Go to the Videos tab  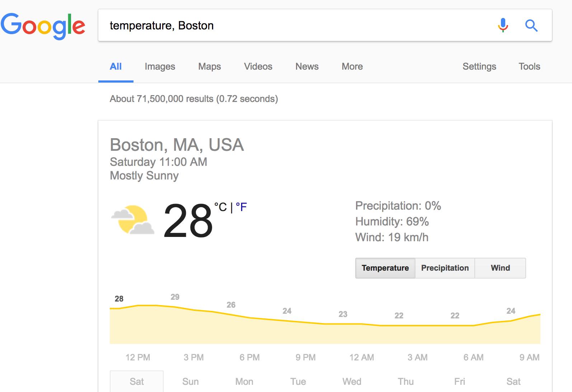[258, 66]
